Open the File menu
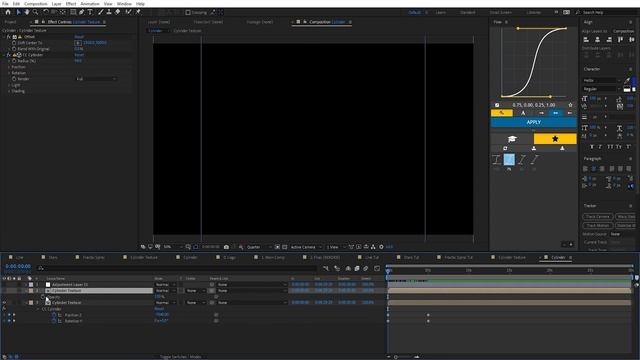The width and height of the screenshot is (640, 360). [5, 4]
